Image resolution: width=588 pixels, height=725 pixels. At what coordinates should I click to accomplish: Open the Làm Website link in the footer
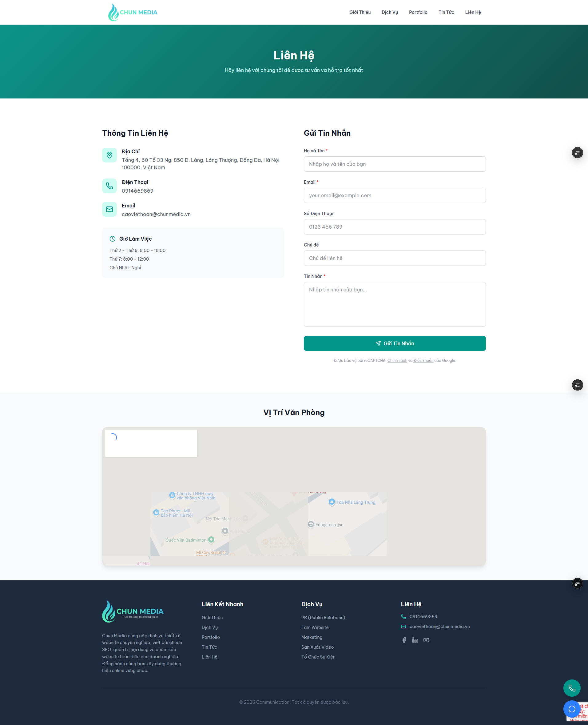point(315,627)
